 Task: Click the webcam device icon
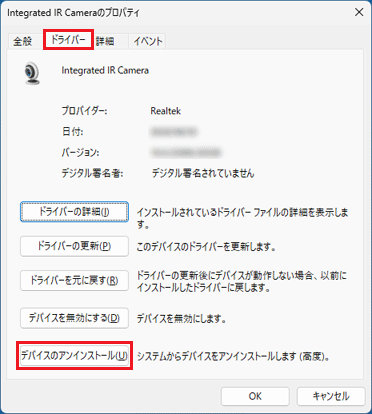coord(32,73)
